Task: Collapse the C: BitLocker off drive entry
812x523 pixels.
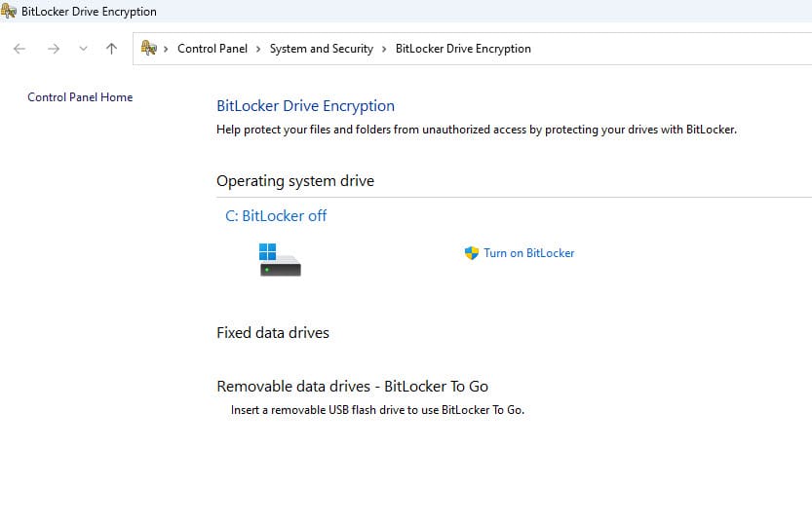Action: 276,215
